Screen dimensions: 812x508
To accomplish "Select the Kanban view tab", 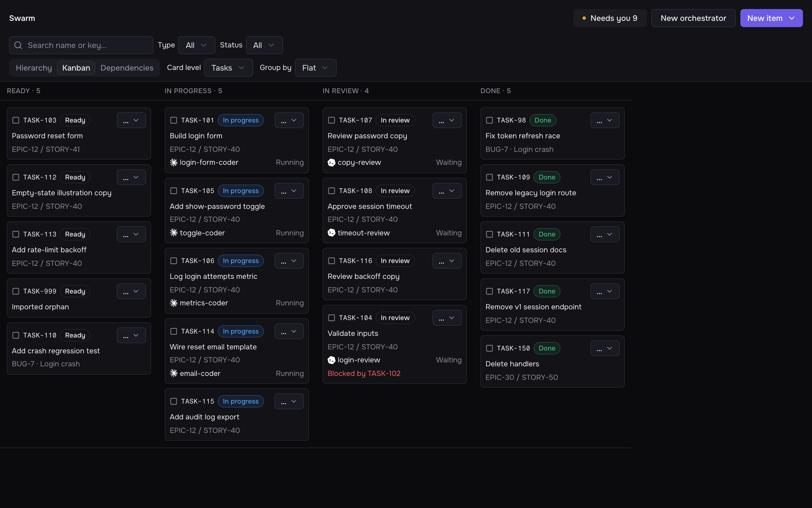I will coord(76,68).
